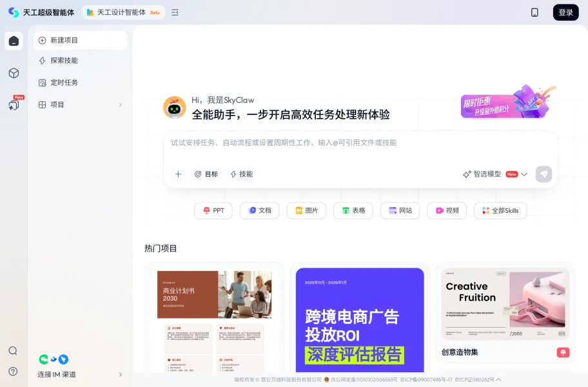
Task: Open the 京ICP备 record link in footer
Action: click(x=426, y=379)
